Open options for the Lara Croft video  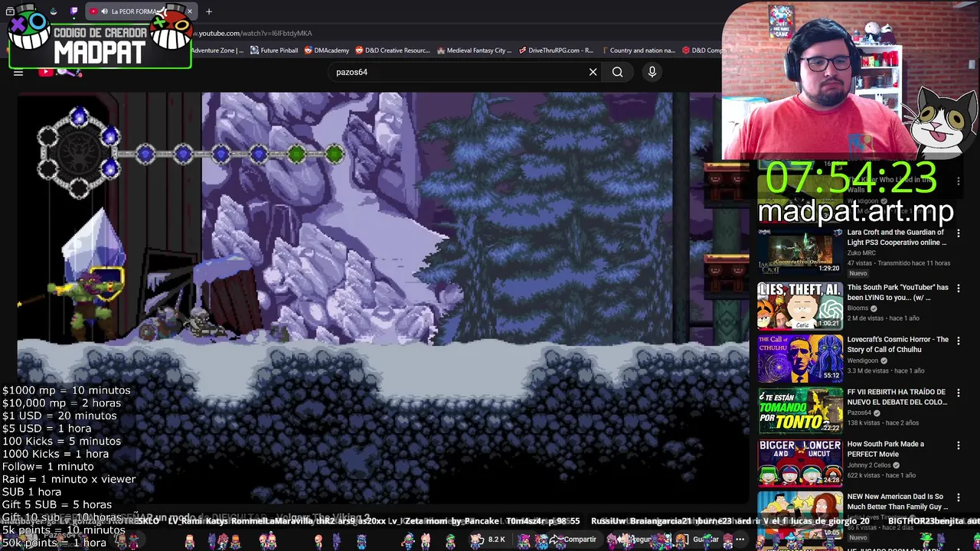point(958,233)
